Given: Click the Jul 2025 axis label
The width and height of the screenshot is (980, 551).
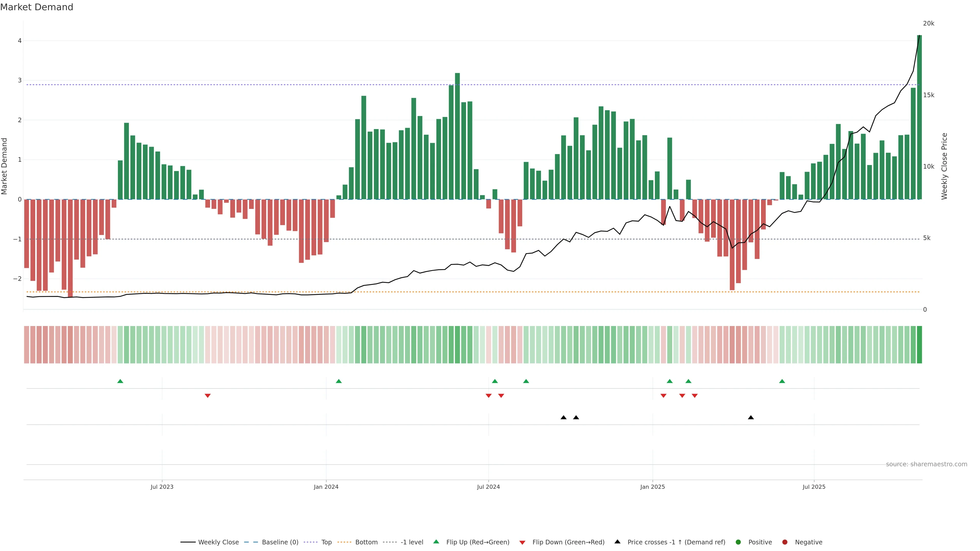Looking at the screenshot, I should (x=814, y=487).
